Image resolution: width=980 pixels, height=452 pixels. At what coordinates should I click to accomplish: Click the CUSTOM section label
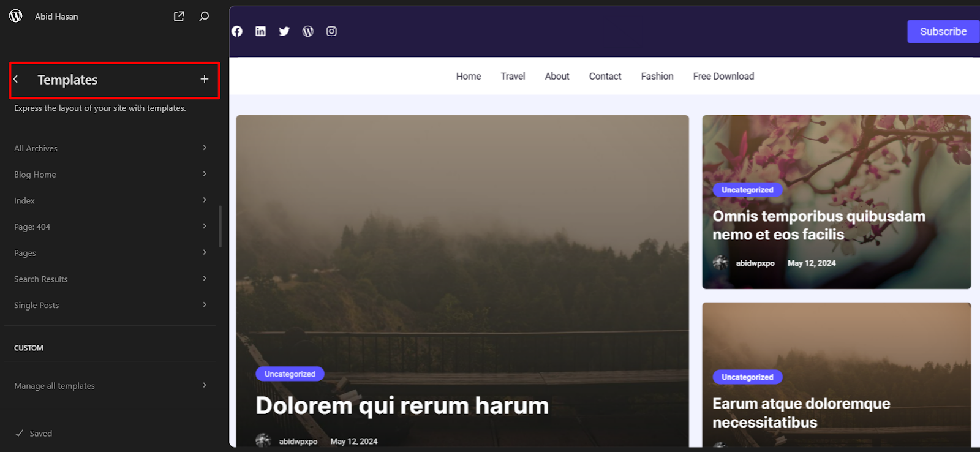29,348
